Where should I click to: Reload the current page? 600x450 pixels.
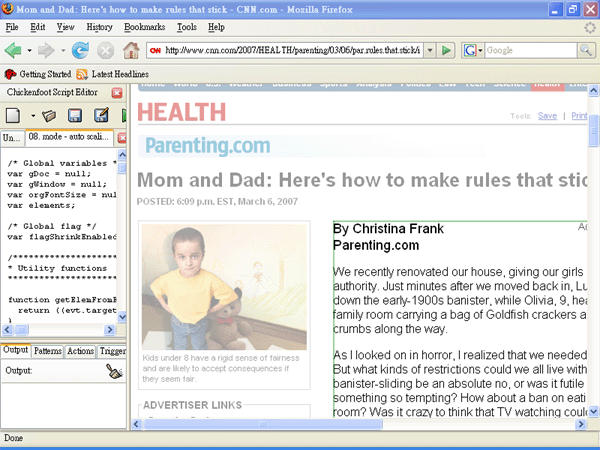[x=80, y=50]
